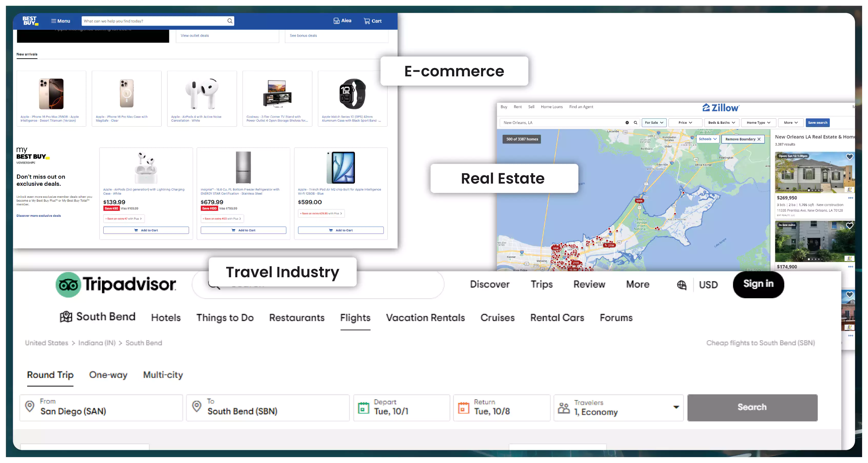Open the Home Type dropdown
The height and width of the screenshot is (463, 868).
pyautogui.click(x=758, y=122)
